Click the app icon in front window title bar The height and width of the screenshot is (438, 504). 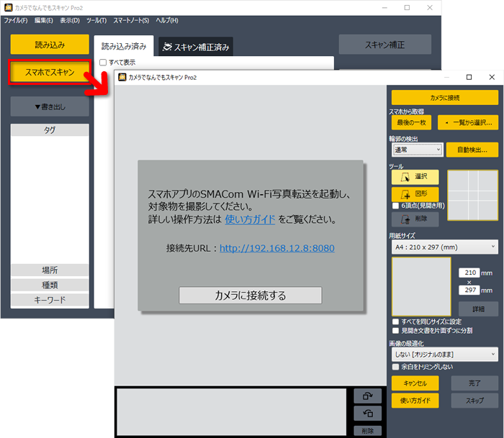coord(122,78)
